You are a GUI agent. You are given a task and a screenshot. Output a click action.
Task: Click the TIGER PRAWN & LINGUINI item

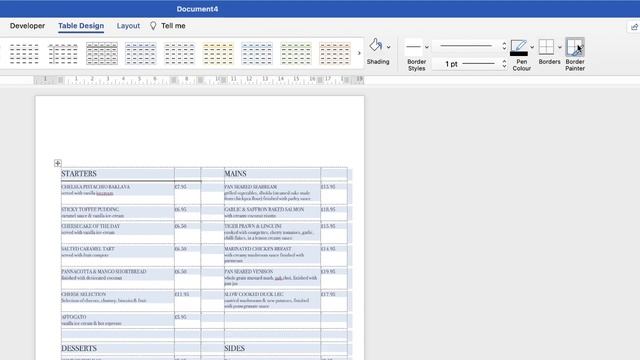tap(253, 226)
